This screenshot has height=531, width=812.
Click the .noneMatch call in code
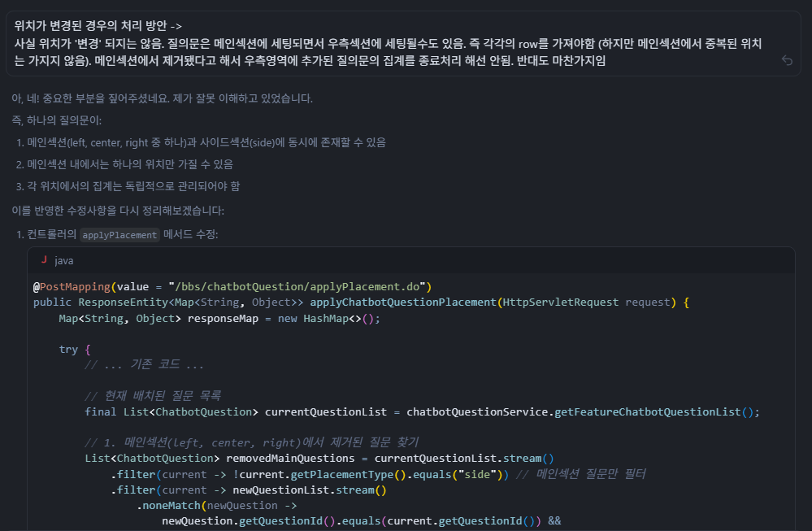coord(168,505)
